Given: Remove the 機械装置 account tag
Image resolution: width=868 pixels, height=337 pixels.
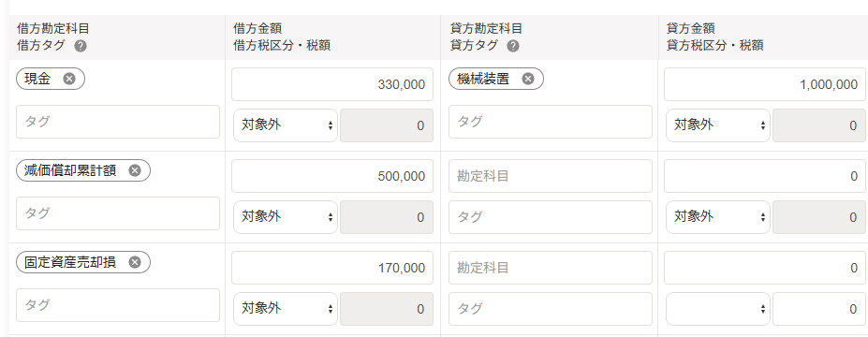Looking at the screenshot, I should [x=527, y=80].
